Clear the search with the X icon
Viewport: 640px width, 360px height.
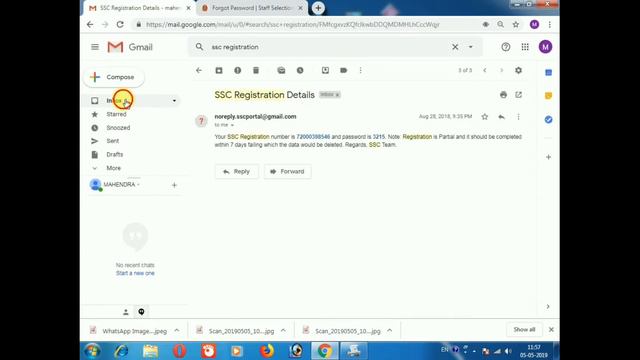(455, 47)
